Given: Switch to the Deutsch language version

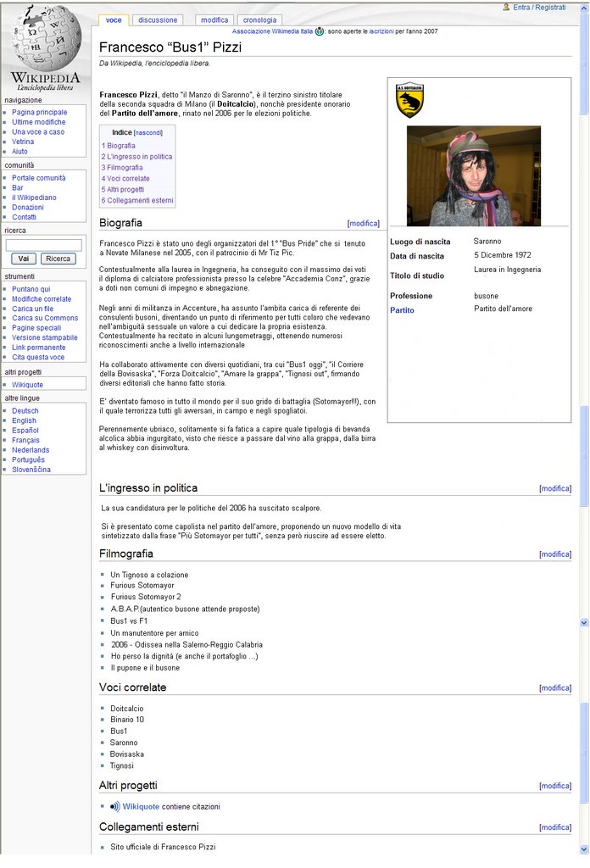Looking at the screenshot, I should click(x=25, y=411).
